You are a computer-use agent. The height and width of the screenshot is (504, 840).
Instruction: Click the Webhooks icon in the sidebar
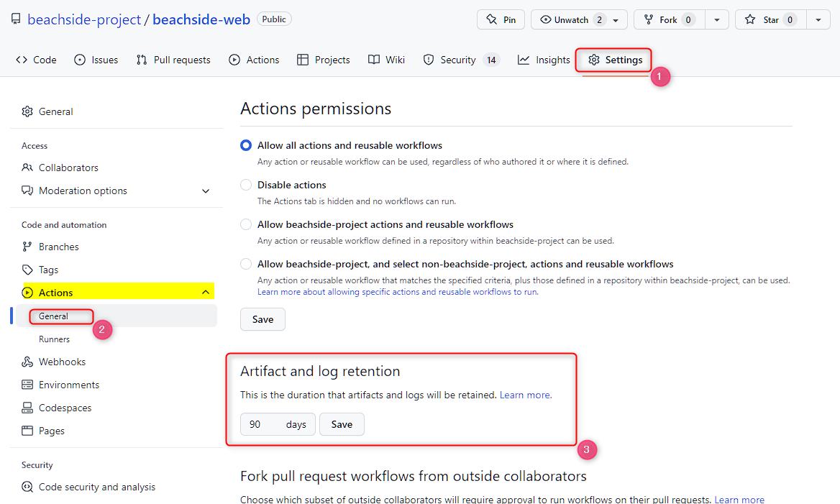click(x=28, y=361)
